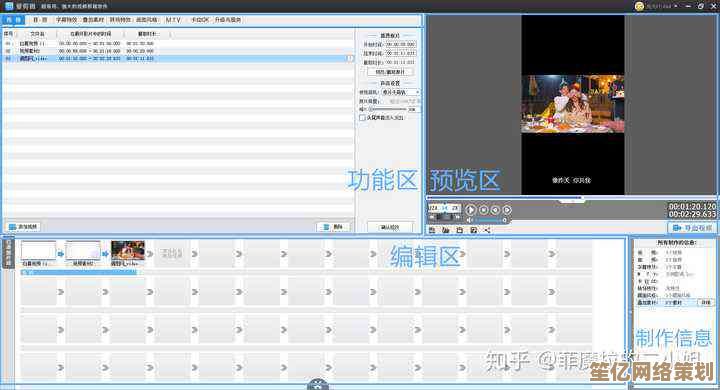Click the 添加视频 button
The image size is (720, 390).
pyautogui.click(x=23, y=227)
